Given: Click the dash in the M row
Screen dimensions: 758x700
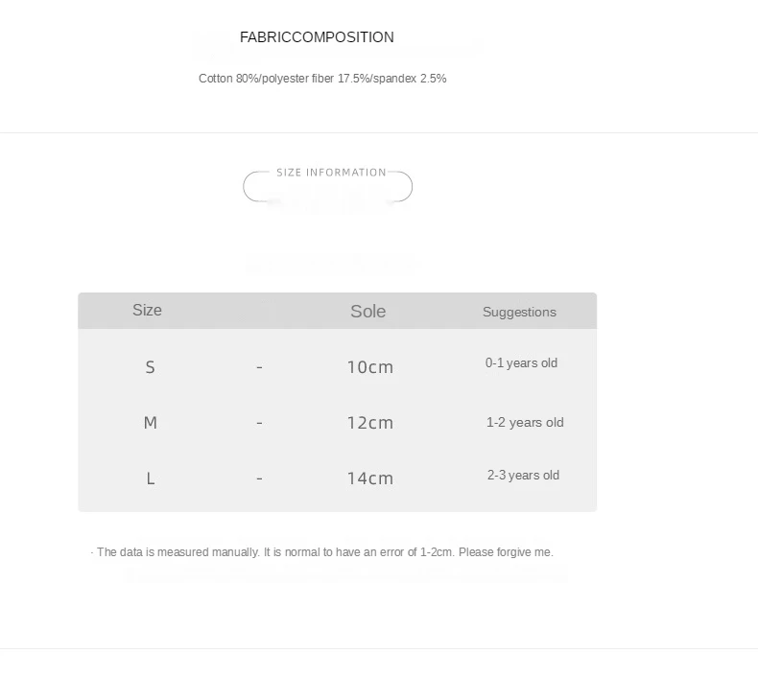Looking at the screenshot, I should [260, 423].
